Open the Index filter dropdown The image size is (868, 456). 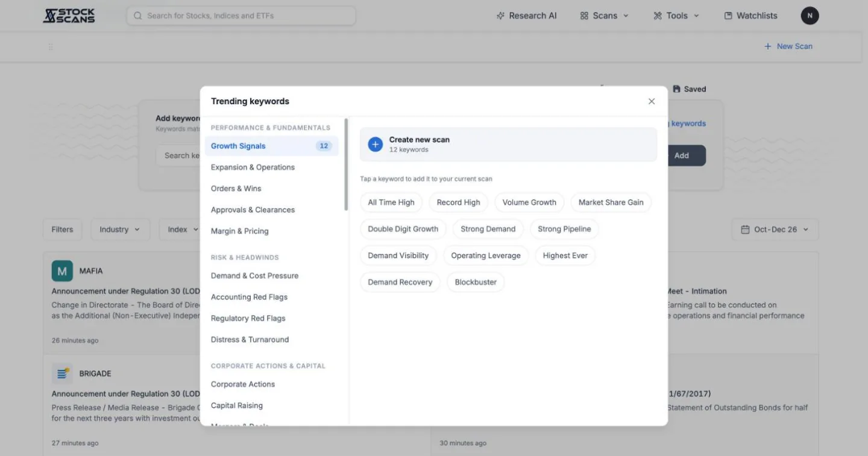pos(183,230)
